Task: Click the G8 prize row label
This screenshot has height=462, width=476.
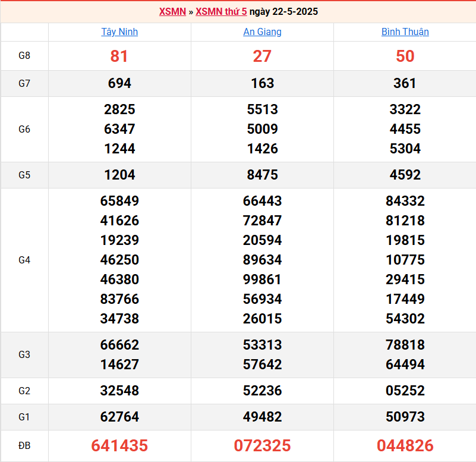Action: [24, 55]
